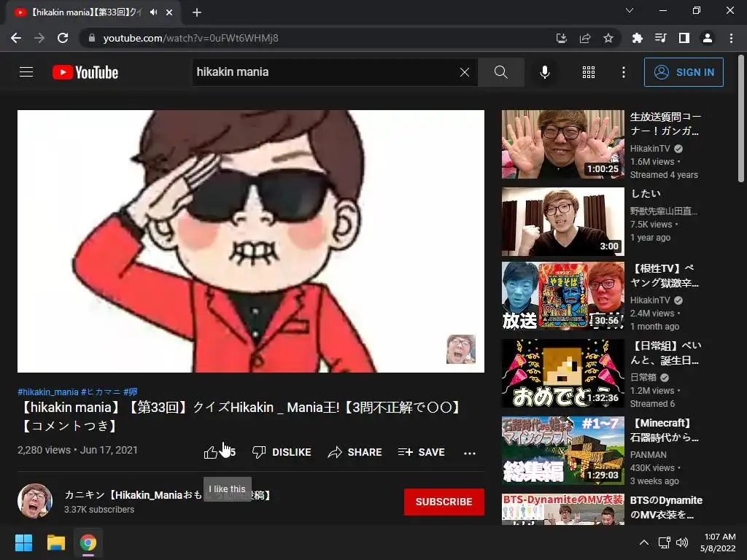Open the volume tray icon
Image resolution: width=747 pixels, height=560 pixels.
pos(682,542)
